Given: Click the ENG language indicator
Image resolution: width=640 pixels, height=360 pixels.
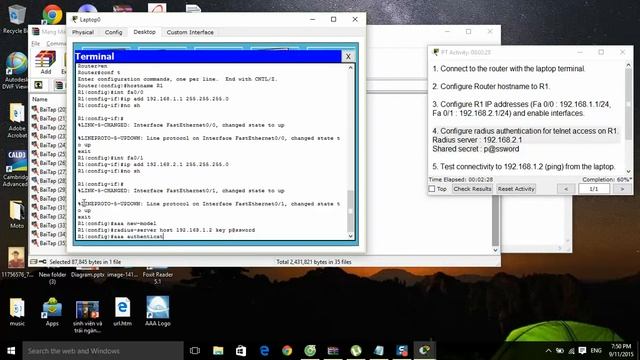Looking at the screenshot, I should tap(596, 351).
